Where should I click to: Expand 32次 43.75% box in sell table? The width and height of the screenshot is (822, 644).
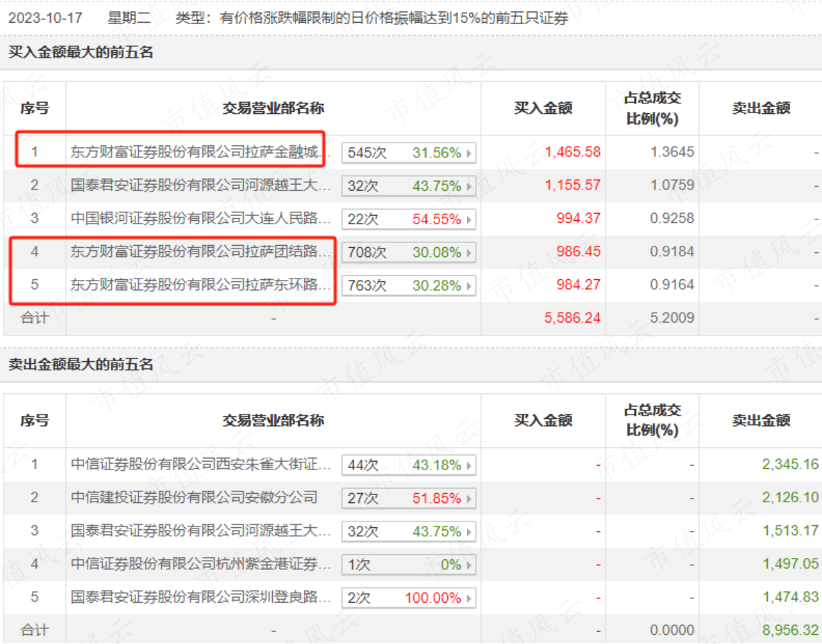(409, 531)
